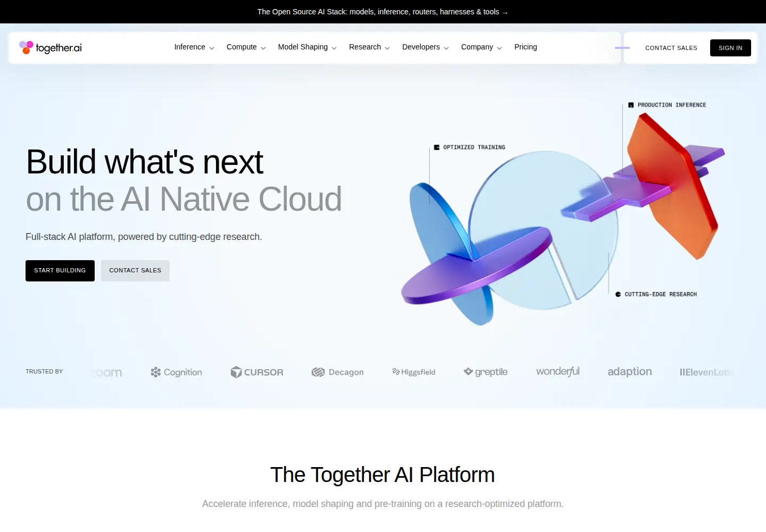Open the Model Shaping dropdown
Viewport: 766px width, 532px height.
coord(307,47)
